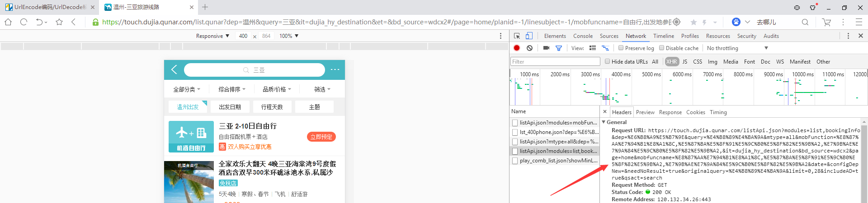Open device toolbar more options menu
Screen dimensions: 868x203
tap(500, 36)
